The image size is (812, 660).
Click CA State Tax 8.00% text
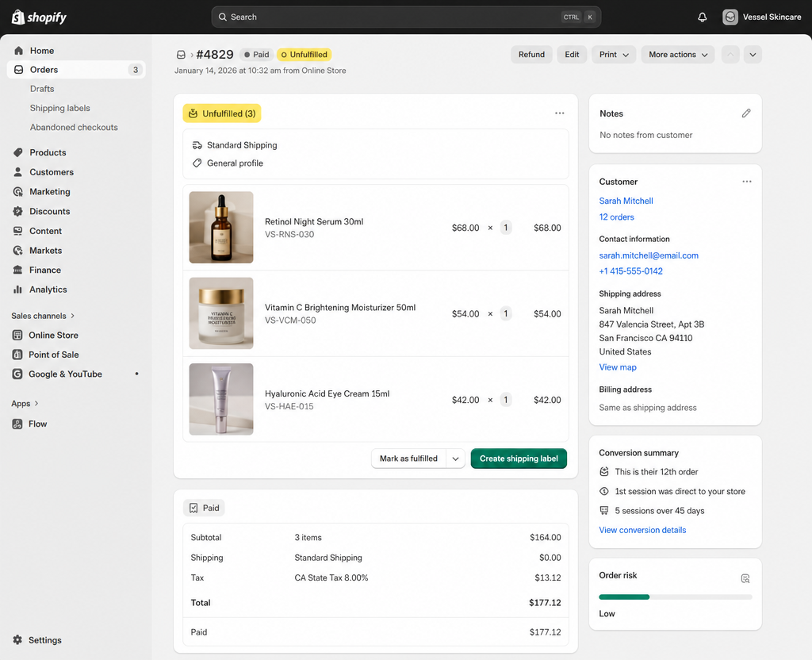331,577
